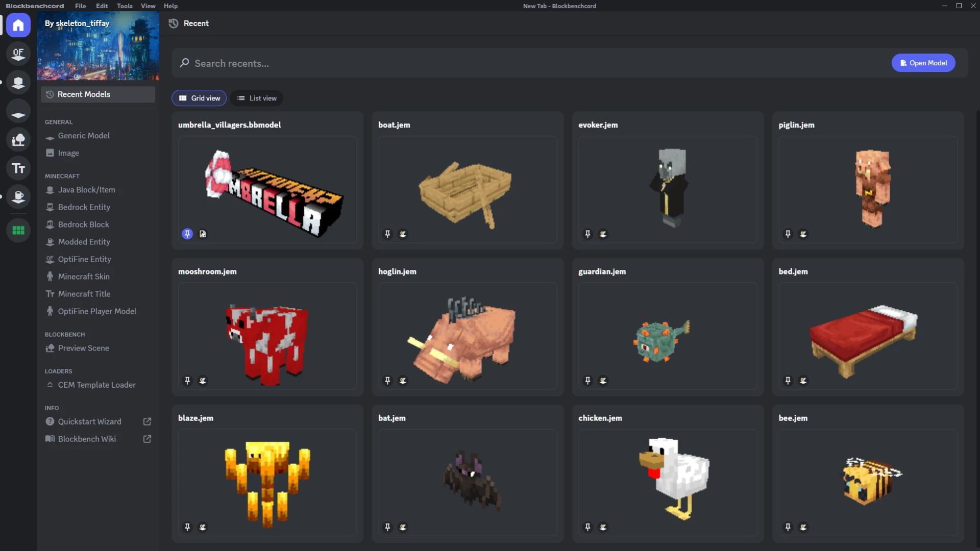980x551 pixels.
Task: Select the Grid view tab
Action: click(x=199, y=98)
